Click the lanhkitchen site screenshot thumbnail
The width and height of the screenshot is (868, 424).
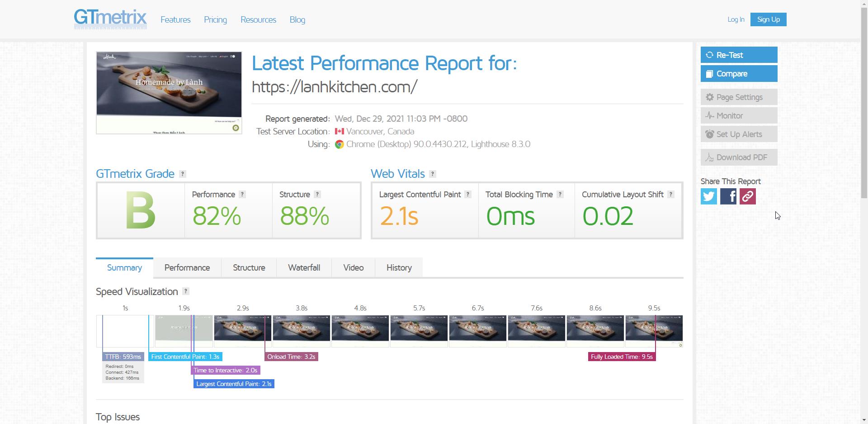[x=169, y=93]
